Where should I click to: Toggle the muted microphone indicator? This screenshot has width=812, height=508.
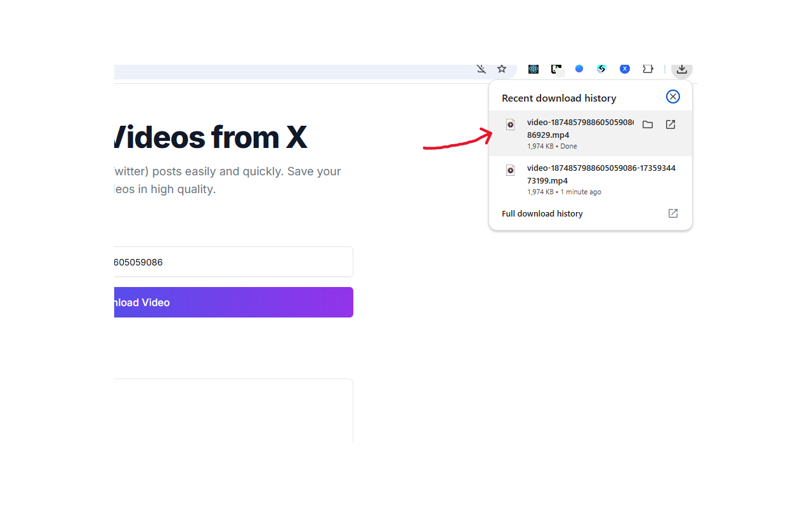point(481,69)
